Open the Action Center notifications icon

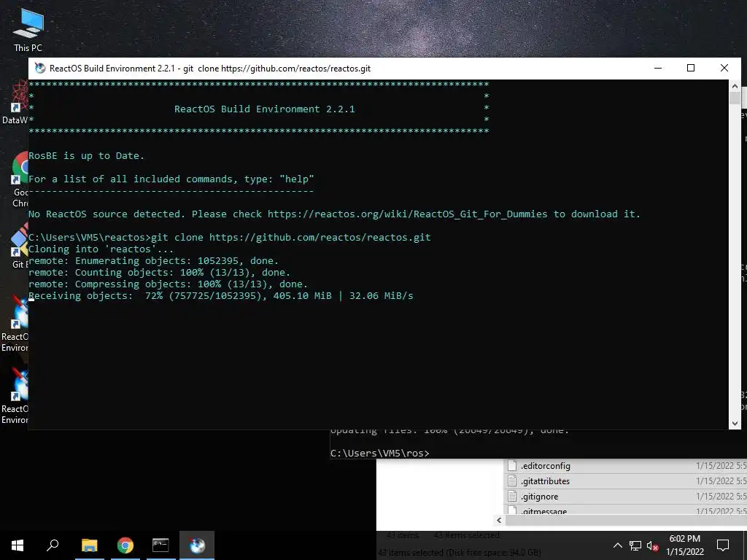click(x=723, y=545)
